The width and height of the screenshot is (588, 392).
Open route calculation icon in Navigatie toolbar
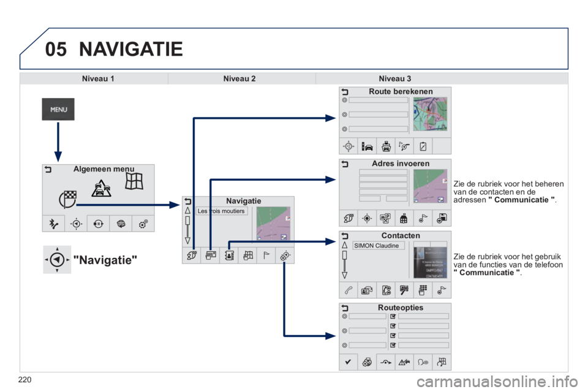(x=192, y=255)
